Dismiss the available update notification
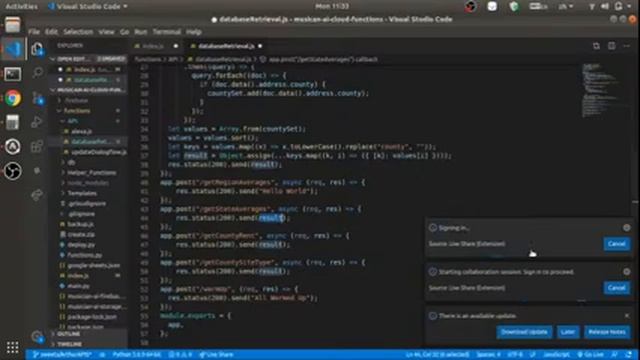Screen dimensions: 640x360 (x=627, y=316)
